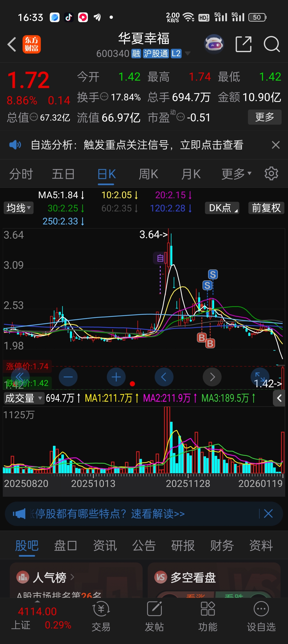Open the DK点 dropdown
Screen dimensions: 288x644
point(222,208)
